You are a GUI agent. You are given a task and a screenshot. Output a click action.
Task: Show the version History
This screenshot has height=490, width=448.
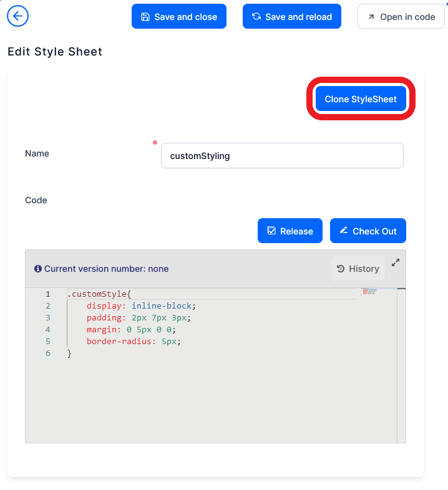(x=358, y=269)
